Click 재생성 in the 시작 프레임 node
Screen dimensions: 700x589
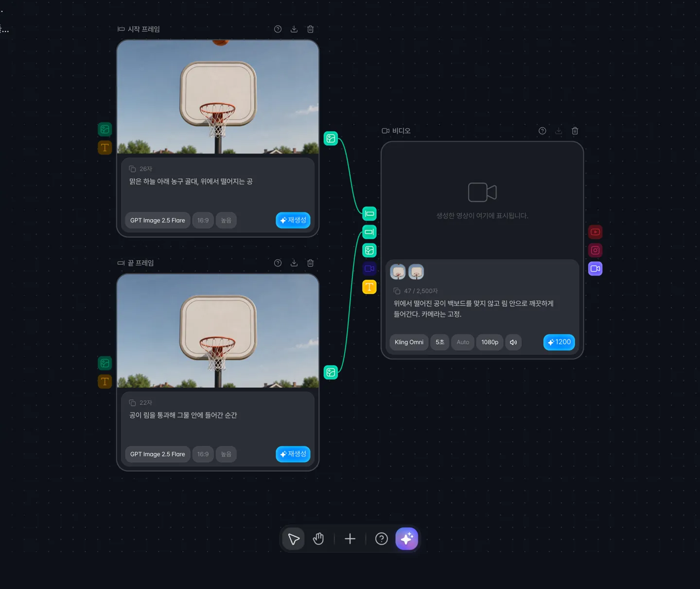(x=293, y=220)
